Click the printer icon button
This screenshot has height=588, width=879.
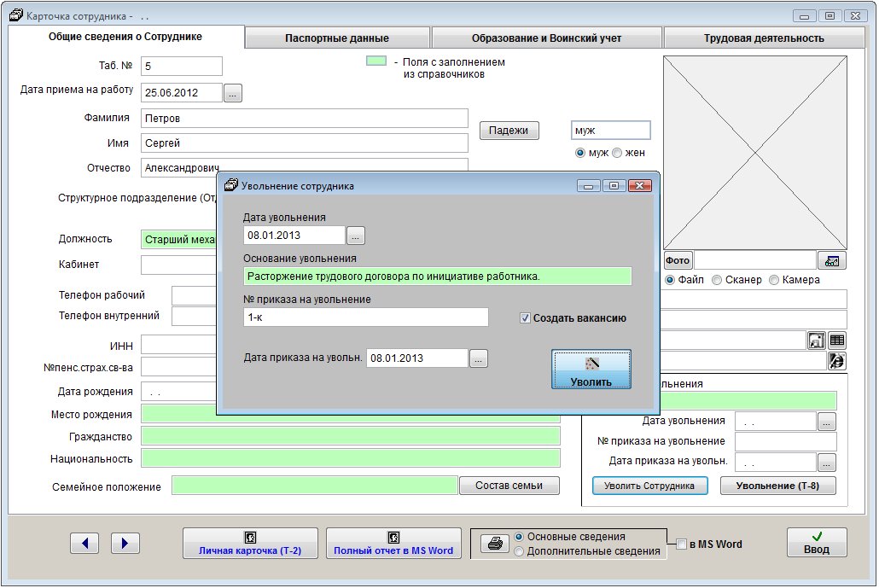tap(494, 544)
